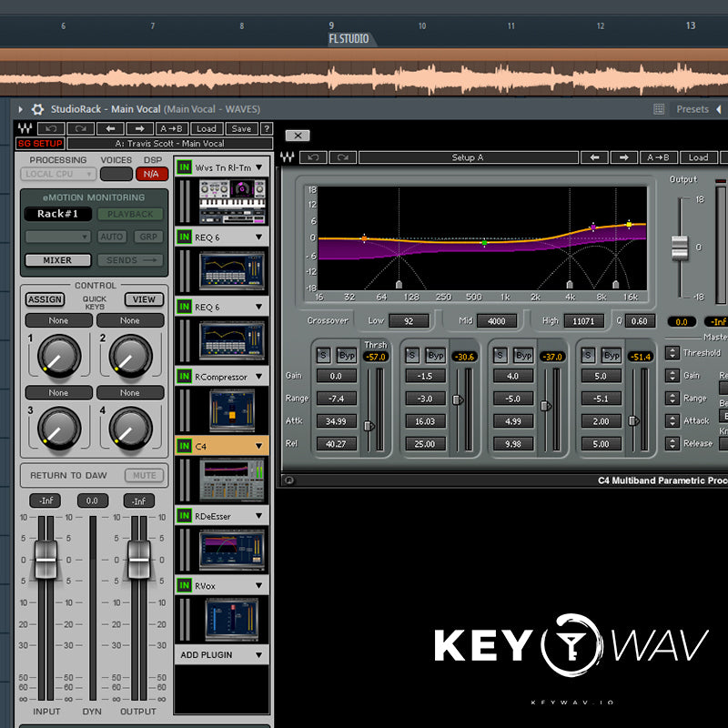Screen dimensions: 728x728
Task: Click the Master Attack up/down stepper
Action: coord(672,420)
